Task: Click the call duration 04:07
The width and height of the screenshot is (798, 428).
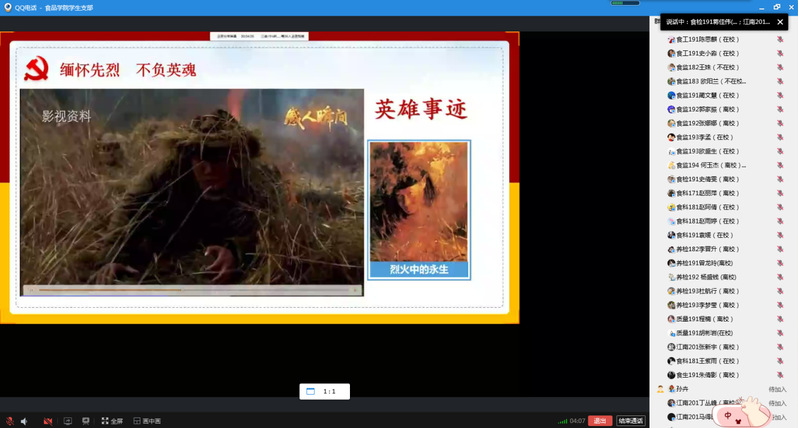Action: [x=577, y=421]
